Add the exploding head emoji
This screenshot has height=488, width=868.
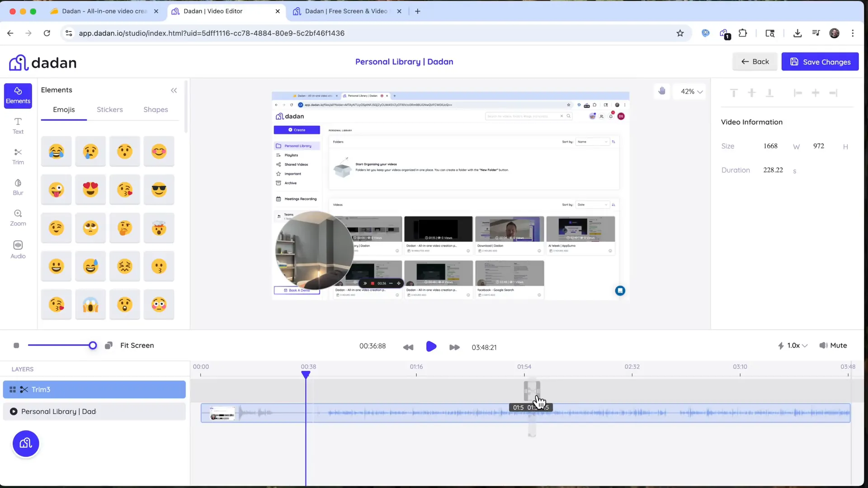click(159, 228)
